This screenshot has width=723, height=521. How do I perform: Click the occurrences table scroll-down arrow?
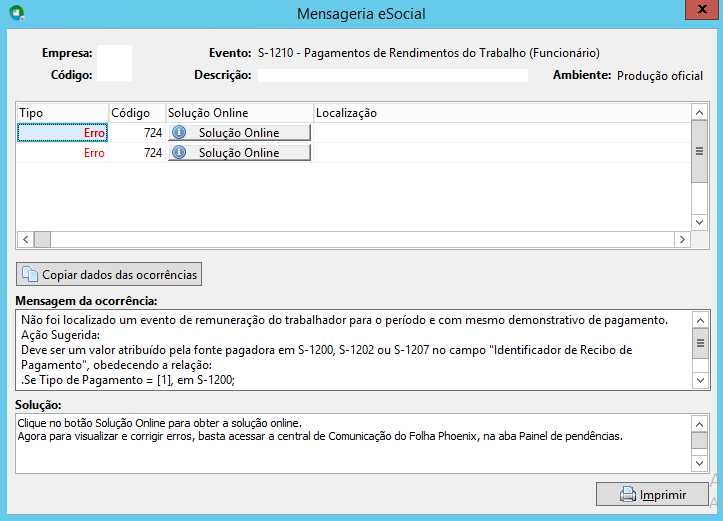[699, 222]
